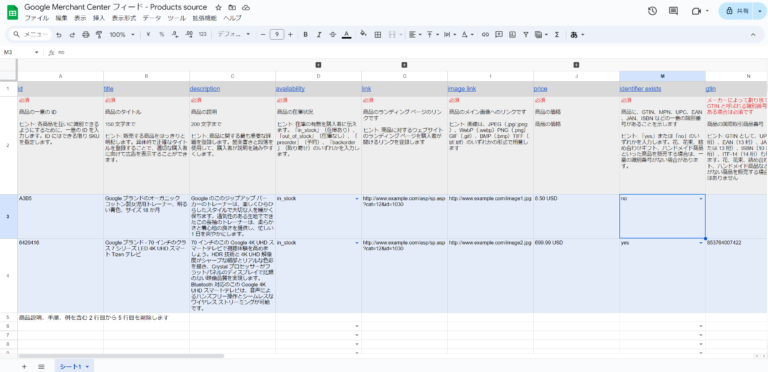
Task: Star this spreadsheet
Action: pos(218,8)
